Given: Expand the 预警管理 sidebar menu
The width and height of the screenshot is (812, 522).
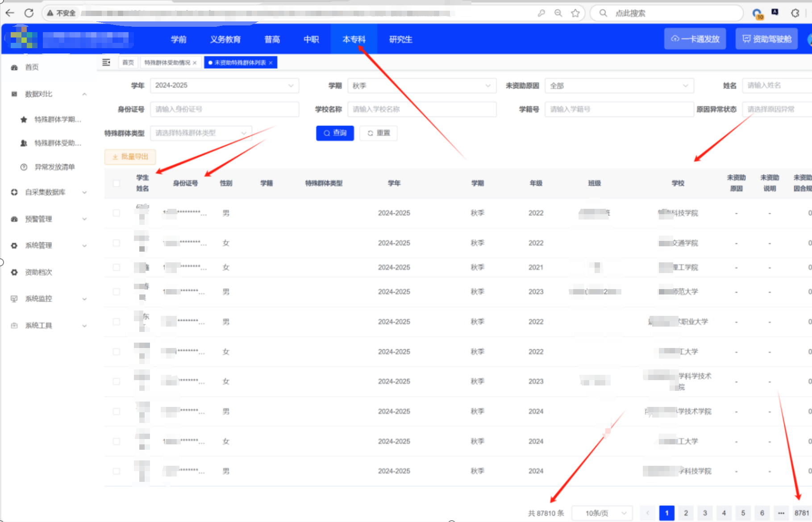Looking at the screenshot, I should tap(84, 219).
